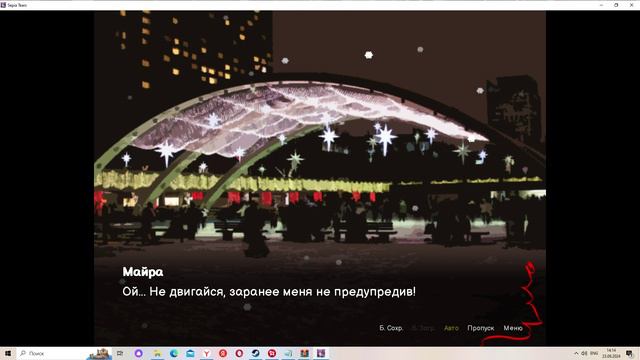Open the Opera browser taskbar icon
This screenshot has height=360, width=640.
pyautogui.click(x=239, y=353)
